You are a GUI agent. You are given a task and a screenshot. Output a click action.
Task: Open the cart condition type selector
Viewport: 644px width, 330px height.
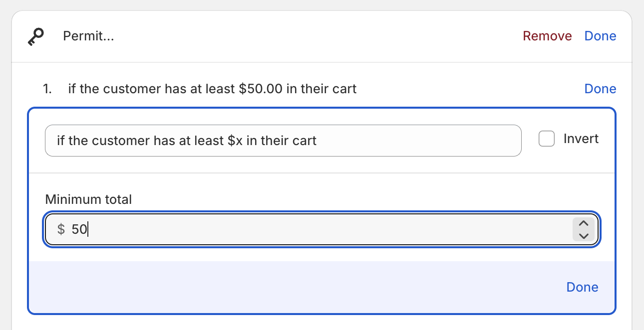(283, 141)
